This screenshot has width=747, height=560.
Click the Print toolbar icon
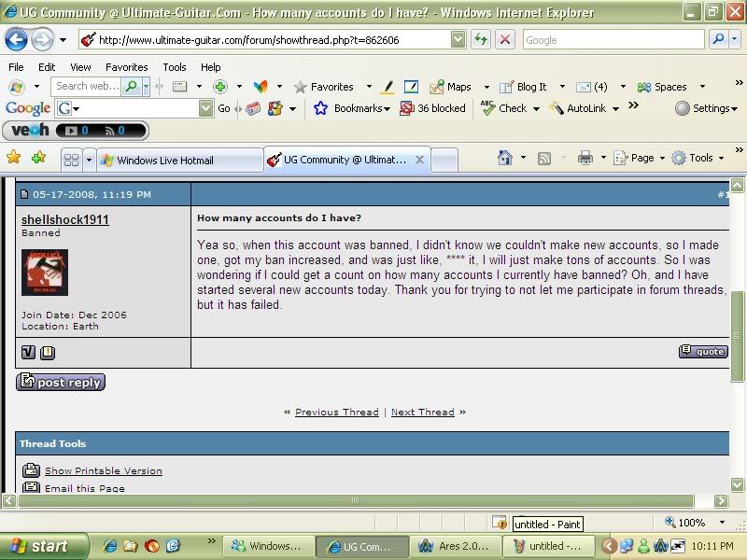click(585, 158)
